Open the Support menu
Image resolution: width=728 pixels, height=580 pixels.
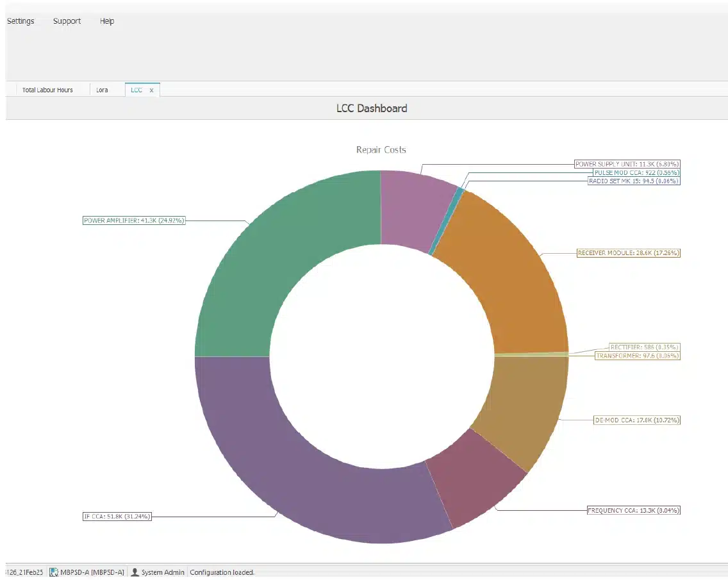67,21
